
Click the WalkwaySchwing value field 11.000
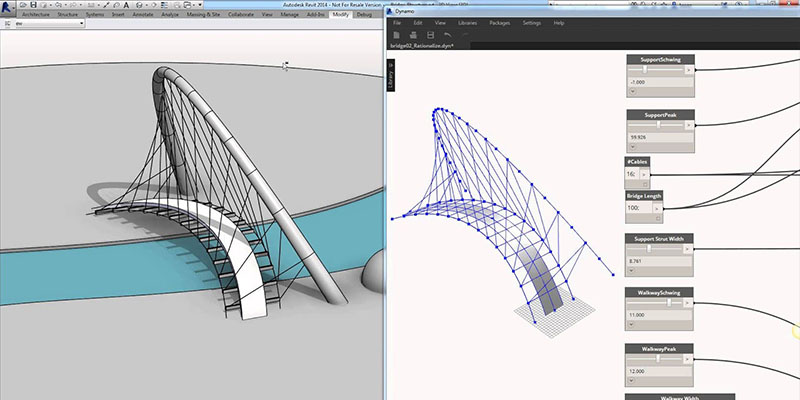659,315
